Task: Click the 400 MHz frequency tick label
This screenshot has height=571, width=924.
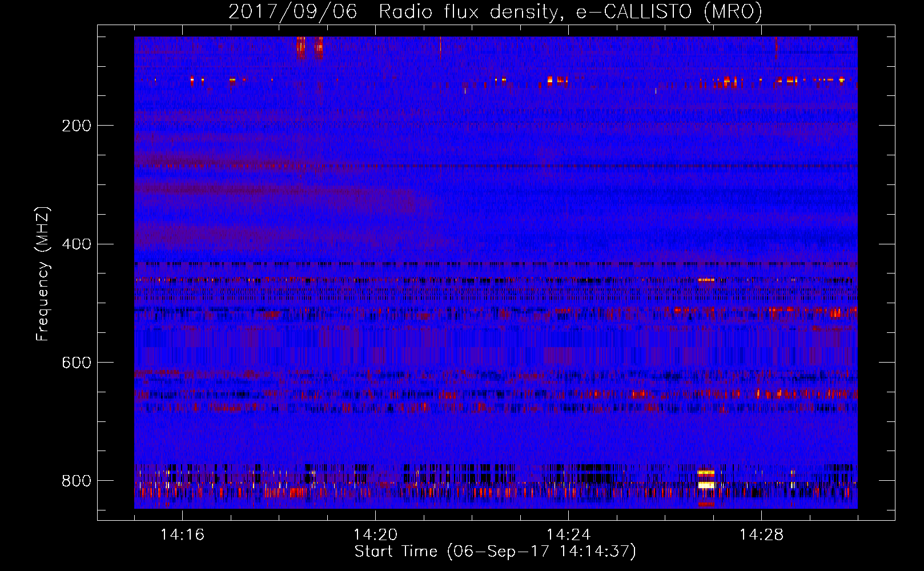Action: tap(77, 244)
